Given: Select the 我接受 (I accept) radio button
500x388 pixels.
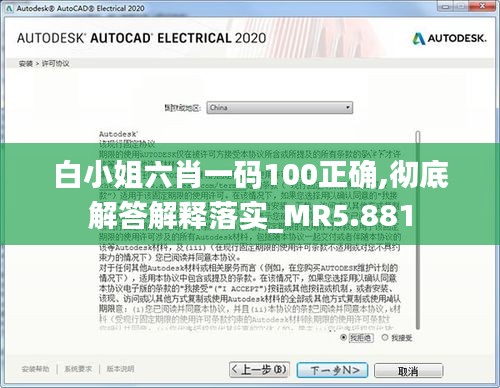Looking at the screenshot, I should pos(385,338).
